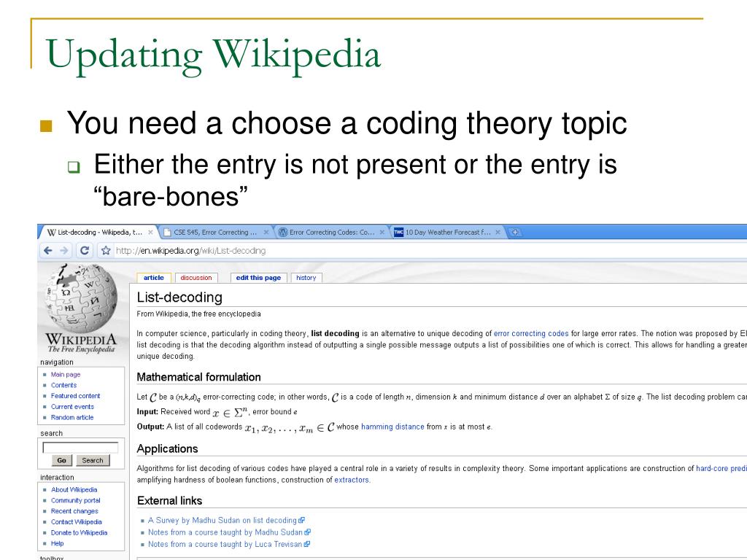Viewport: 747px width, 560px height.
Task: Follow the hard-core predicates link
Action: tap(721, 469)
